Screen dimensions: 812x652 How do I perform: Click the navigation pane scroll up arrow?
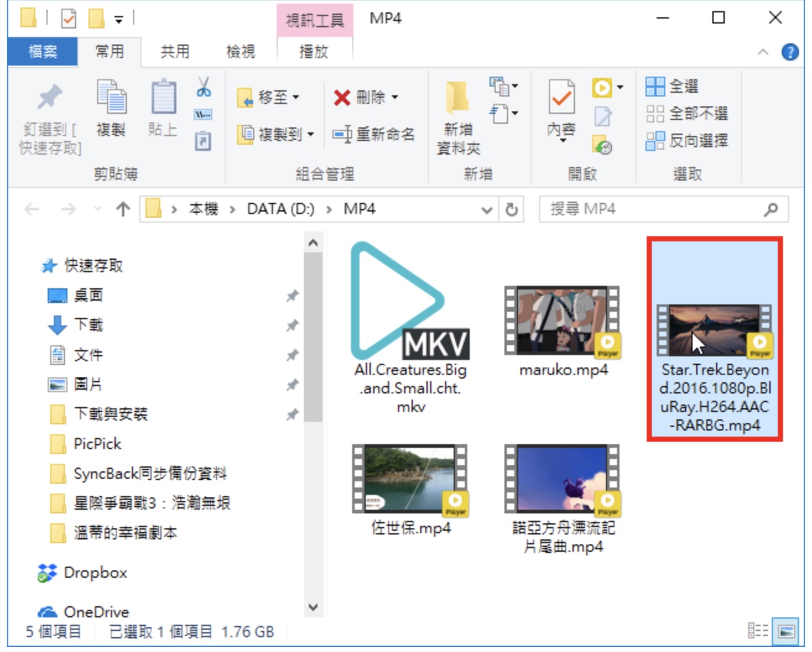tap(313, 242)
